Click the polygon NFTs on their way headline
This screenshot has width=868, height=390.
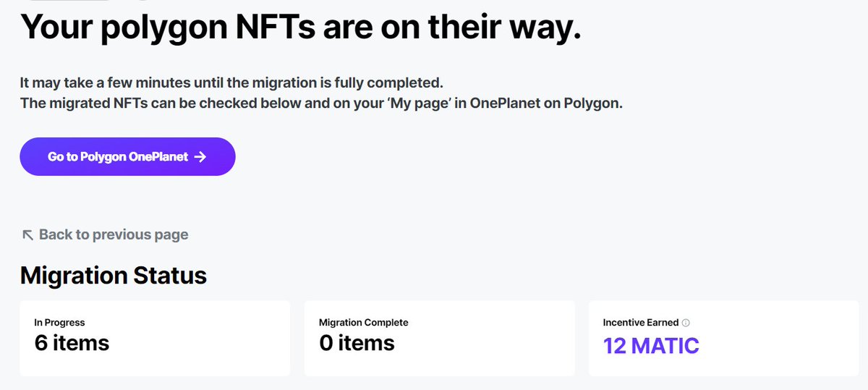click(x=300, y=26)
